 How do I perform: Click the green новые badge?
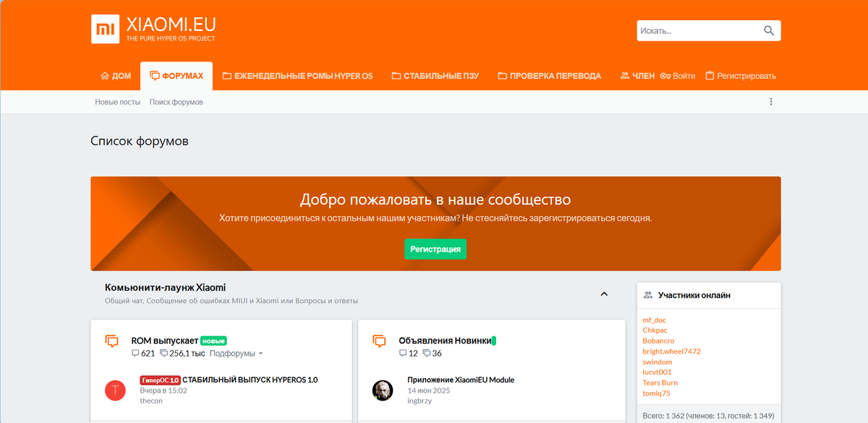tap(213, 341)
